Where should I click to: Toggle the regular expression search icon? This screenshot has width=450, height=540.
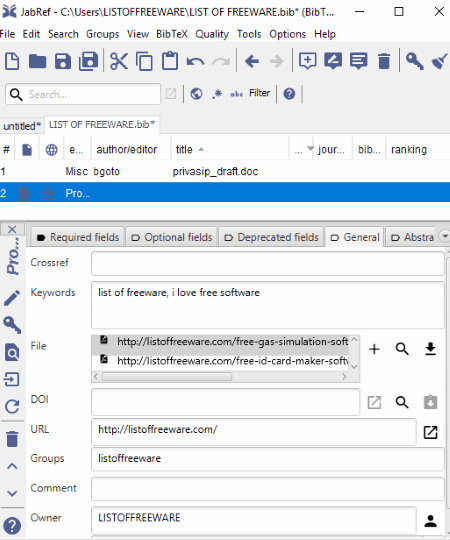tap(217, 94)
